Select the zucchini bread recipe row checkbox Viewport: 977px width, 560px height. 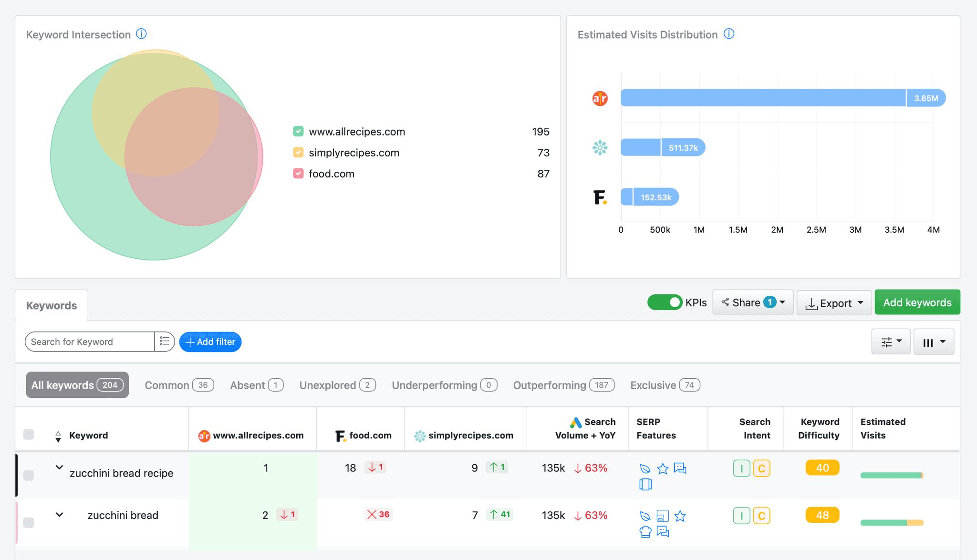[29, 475]
